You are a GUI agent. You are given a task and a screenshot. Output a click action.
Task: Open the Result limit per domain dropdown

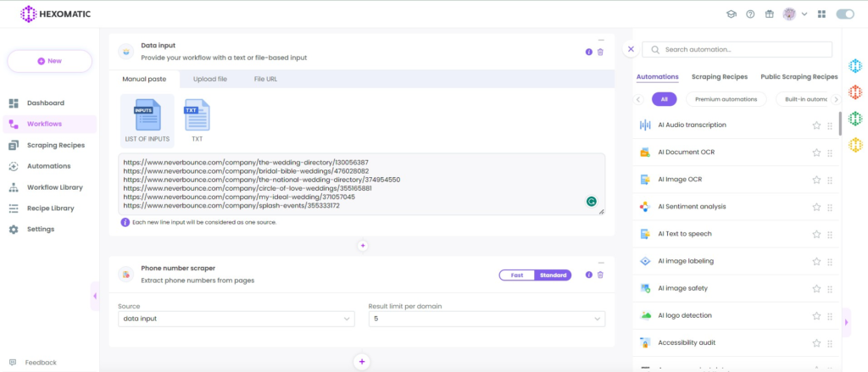[x=487, y=319]
